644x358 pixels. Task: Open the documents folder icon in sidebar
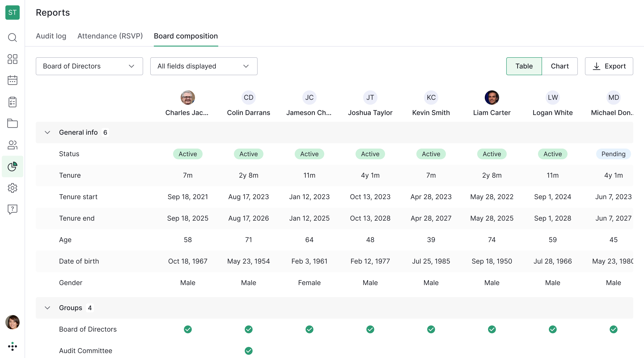(x=12, y=123)
